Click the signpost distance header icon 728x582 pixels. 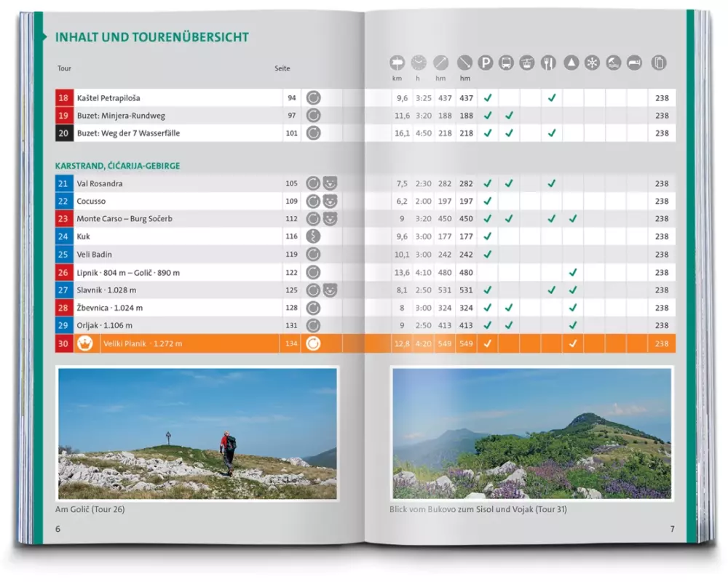[397, 63]
